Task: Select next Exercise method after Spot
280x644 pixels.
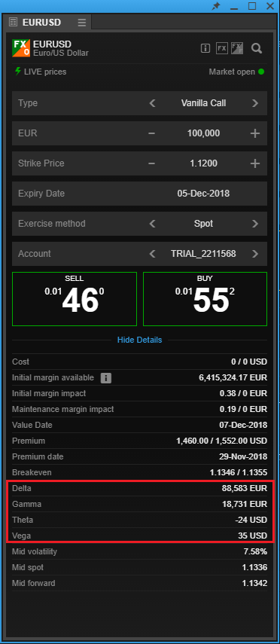Action: (255, 224)
